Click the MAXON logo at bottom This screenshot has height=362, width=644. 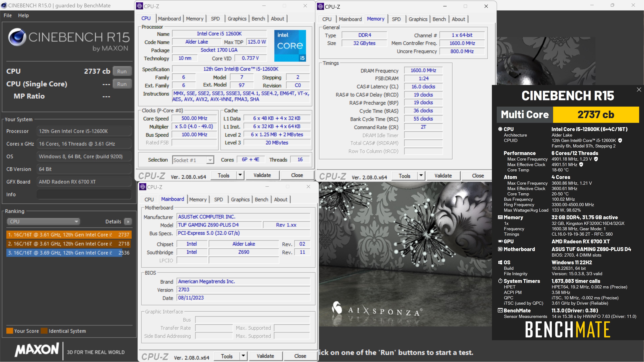tap(37, 349)
